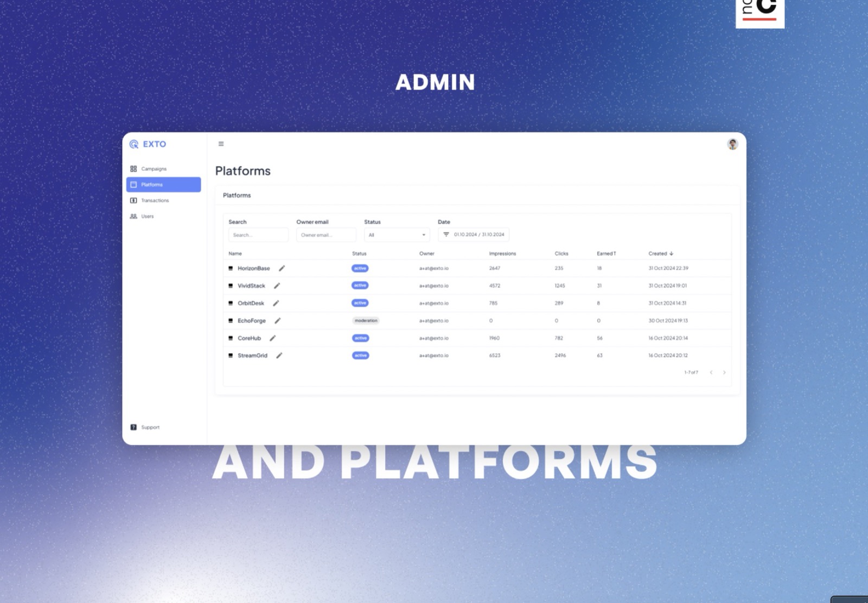Click created date 16 Oct 2024 20:14

pyautogui.click(x=668, y=338)
